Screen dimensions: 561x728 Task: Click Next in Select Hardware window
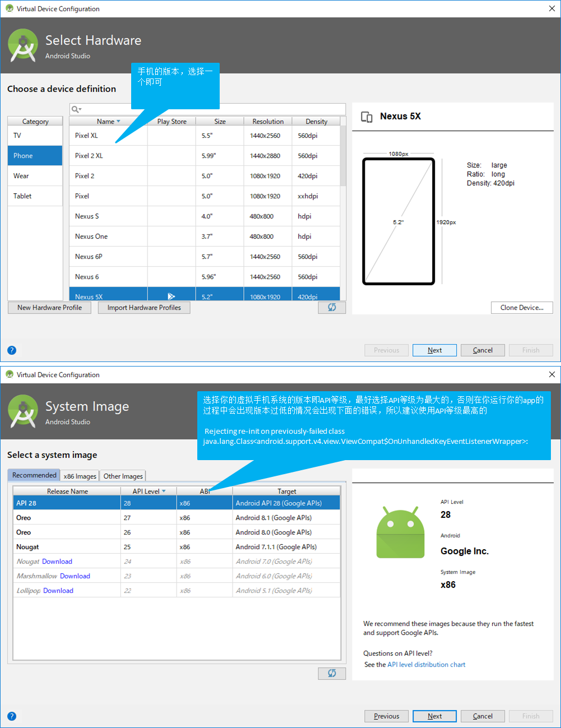(x=434, y=350)
